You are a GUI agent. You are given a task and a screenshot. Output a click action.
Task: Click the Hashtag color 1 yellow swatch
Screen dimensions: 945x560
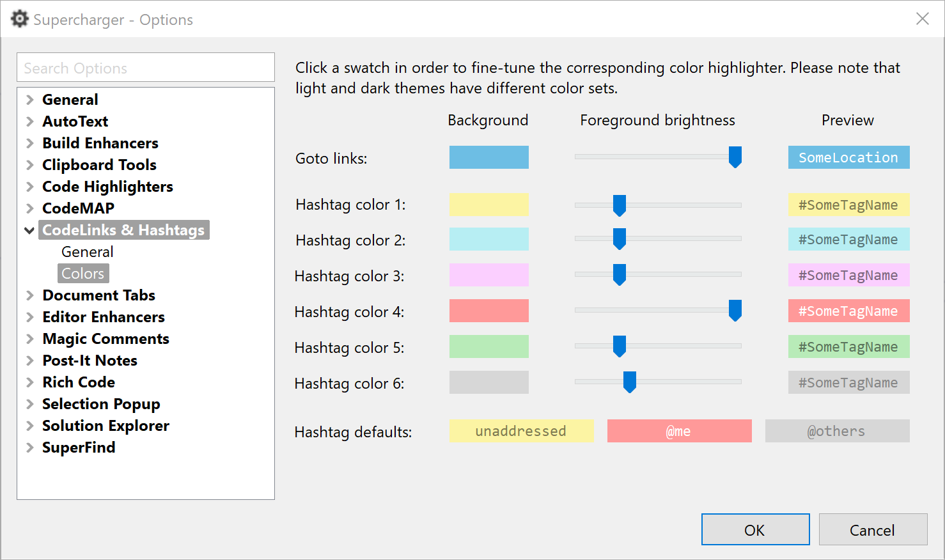click(489, 205)
